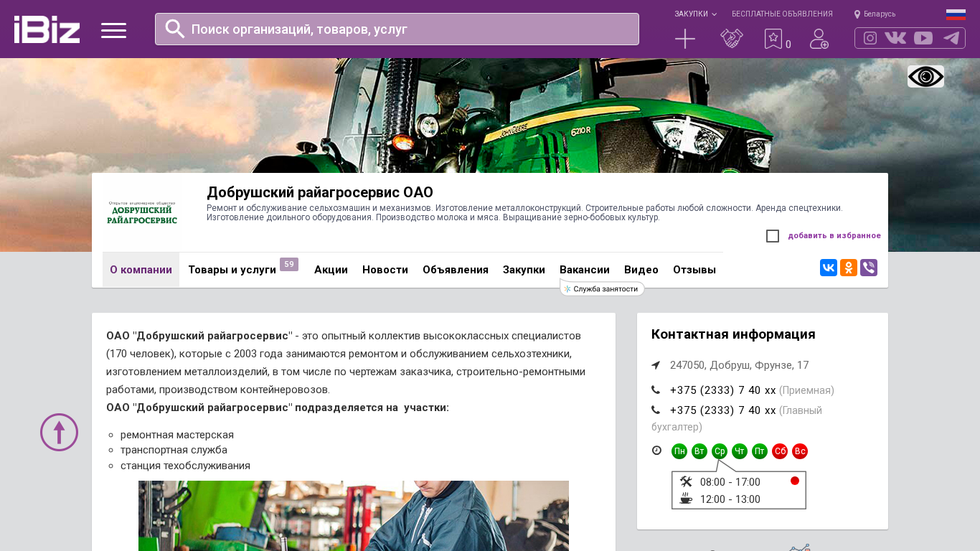Click the phone icon beside Главный бухгалтер number

656,410
